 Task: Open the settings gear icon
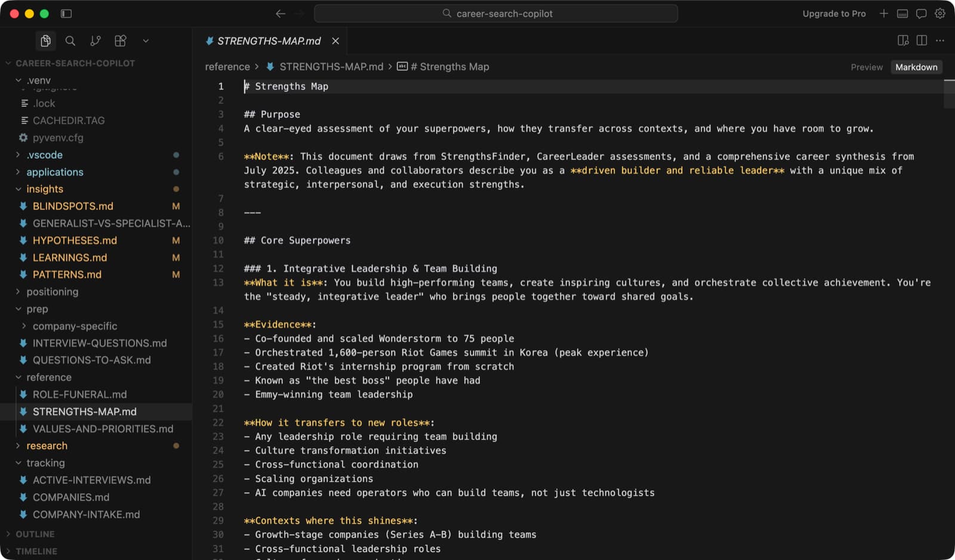pyautogui.click(x=940, y=13)
